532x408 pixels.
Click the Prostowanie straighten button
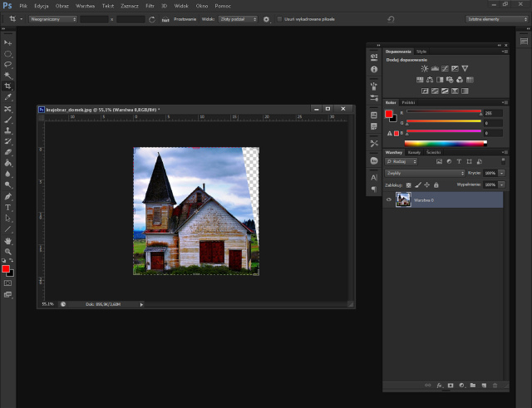click(185, 19)
